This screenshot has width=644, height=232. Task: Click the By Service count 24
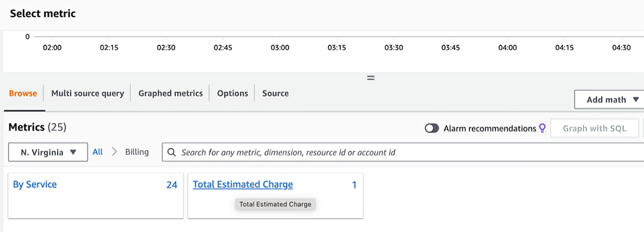pos(172,185)
